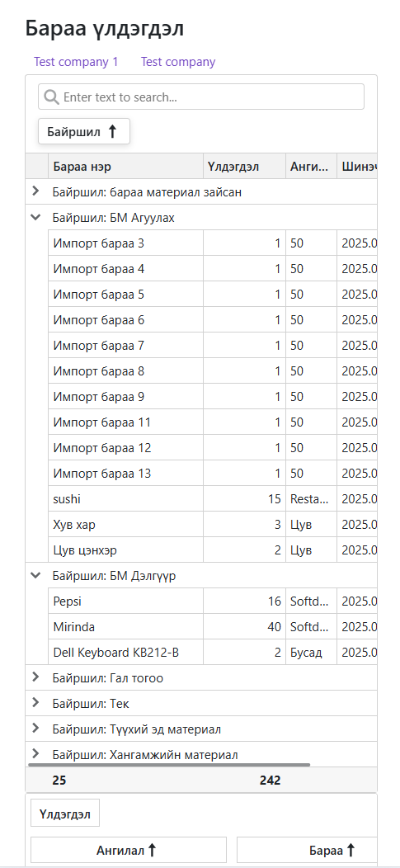Click the up arrow on Бараа button
This screenshot has height=868, width=400.
pos(351,850)
